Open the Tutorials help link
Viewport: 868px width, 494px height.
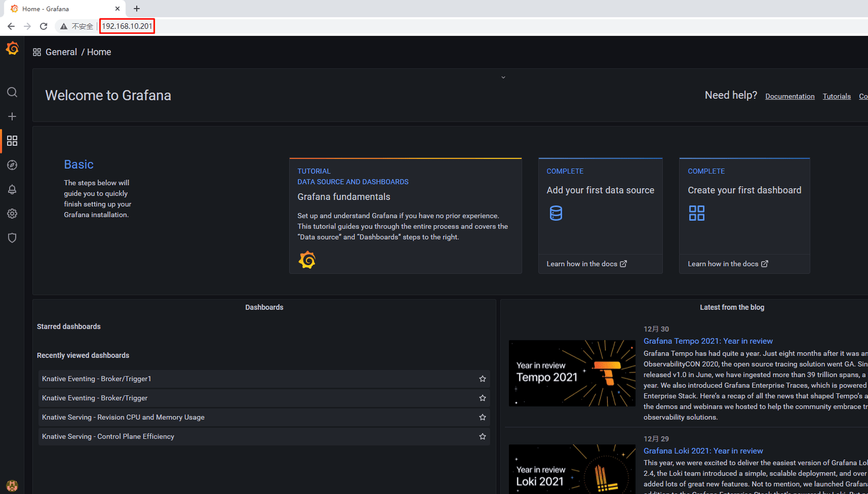(x=837, y=97)
